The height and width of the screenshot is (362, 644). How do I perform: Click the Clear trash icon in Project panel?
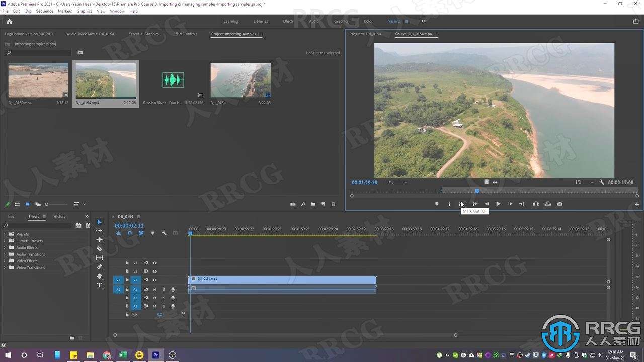click(x=333, y=204)
